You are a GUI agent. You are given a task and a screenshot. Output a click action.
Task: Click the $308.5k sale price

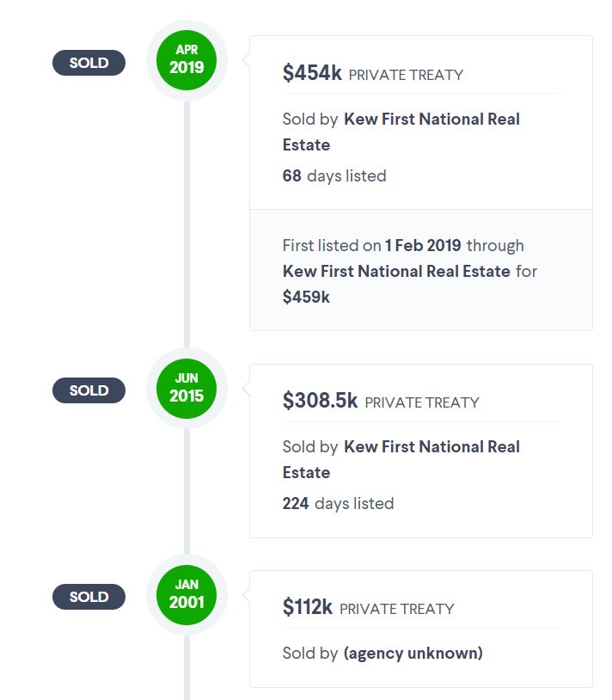[320, 402]
